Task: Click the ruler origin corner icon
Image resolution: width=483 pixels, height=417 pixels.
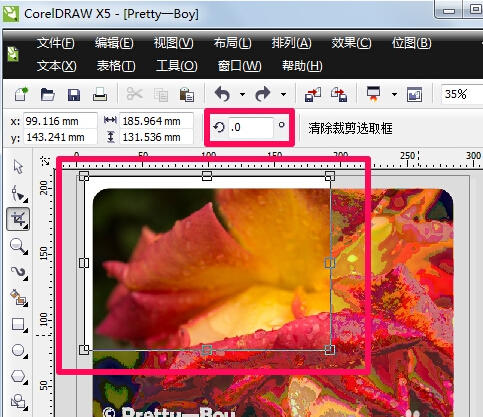Action: click(45, 161)
